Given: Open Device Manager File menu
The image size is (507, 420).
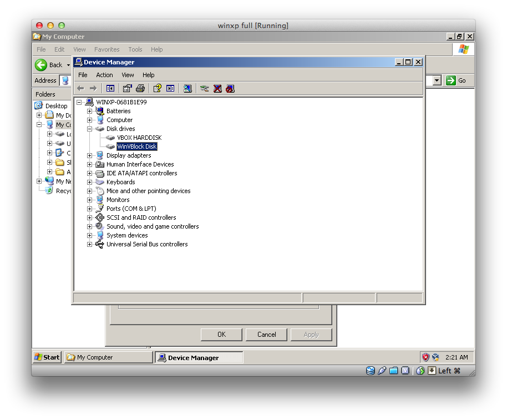Looking at the screenshot, I should point(83,75).
